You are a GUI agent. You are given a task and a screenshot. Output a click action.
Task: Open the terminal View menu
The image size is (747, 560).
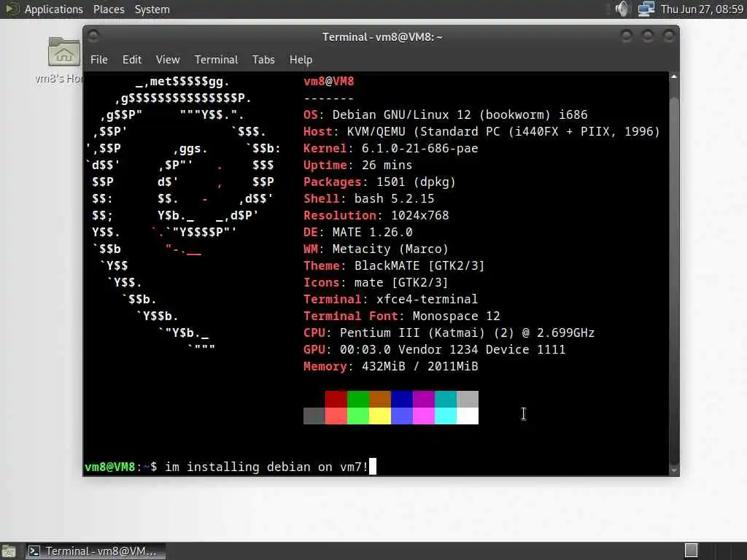pos(168,60)
